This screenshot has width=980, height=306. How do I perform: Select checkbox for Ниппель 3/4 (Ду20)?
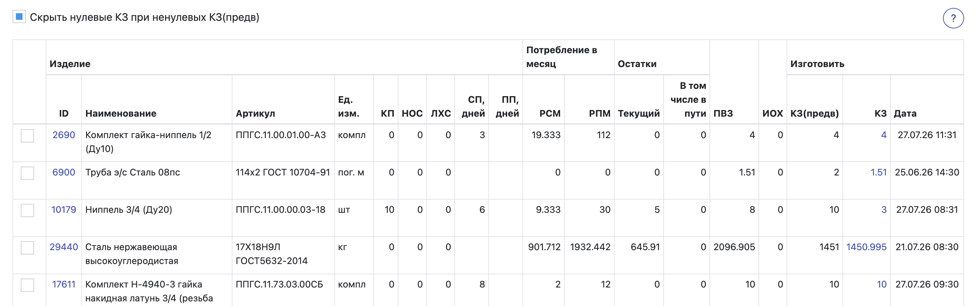(x=27, y=210)
